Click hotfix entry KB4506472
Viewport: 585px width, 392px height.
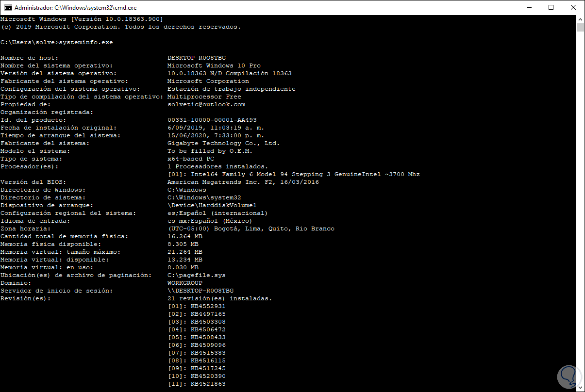point(197,329)
